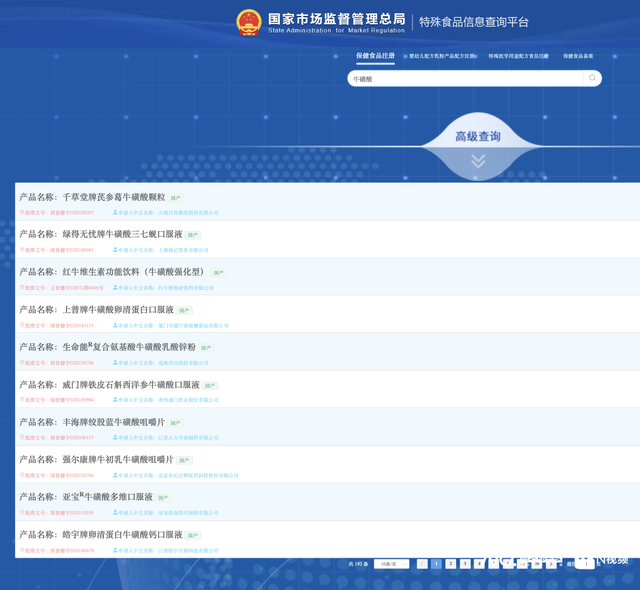640x590 pixels.
Task: Click next page arrow
Action: (551, 564)
